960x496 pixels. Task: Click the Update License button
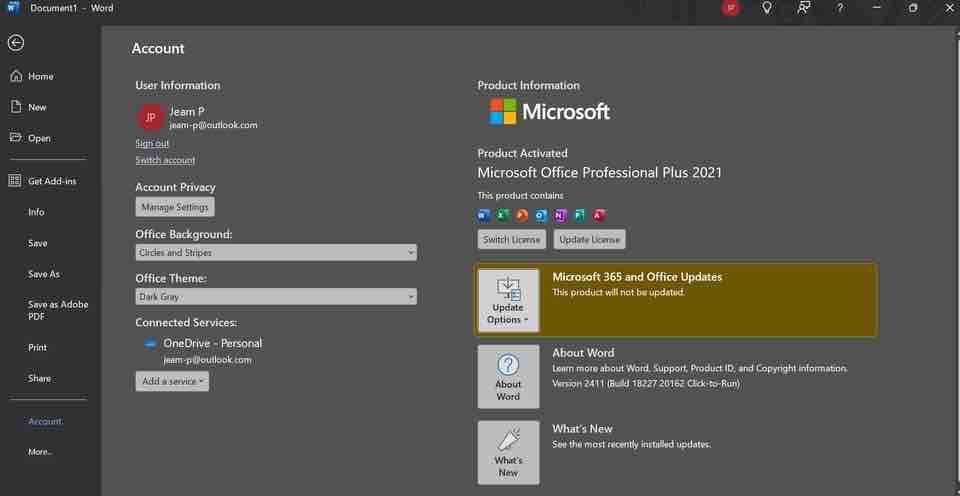click(x=590, y=239)
